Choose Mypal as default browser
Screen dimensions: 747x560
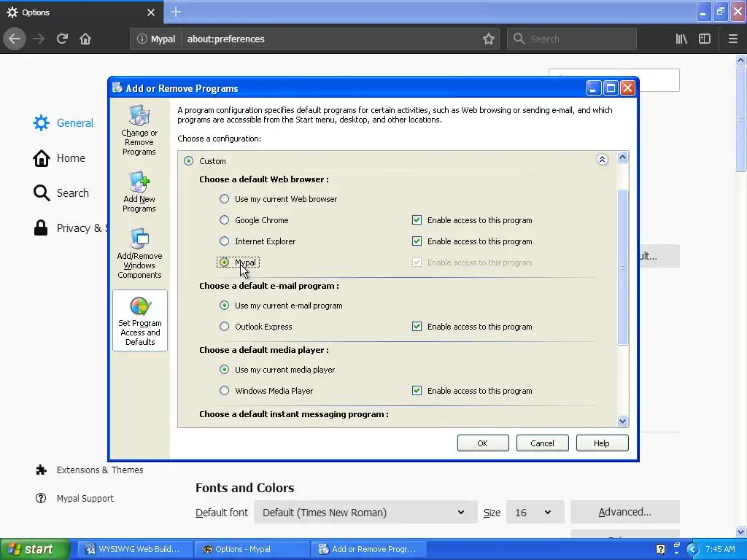224,262
